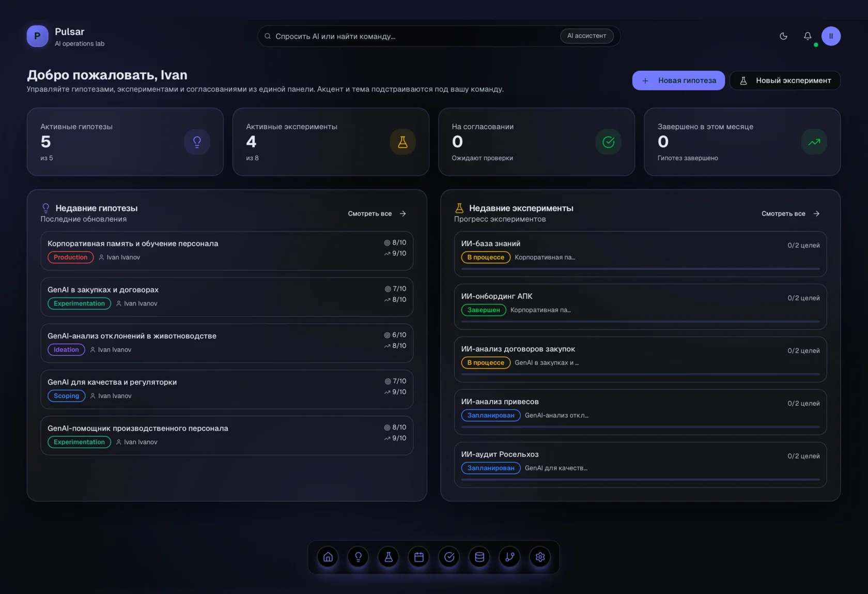Click the Ideation status badge
This screenshot has width=868, height=594.
click(x=66, y=349)
